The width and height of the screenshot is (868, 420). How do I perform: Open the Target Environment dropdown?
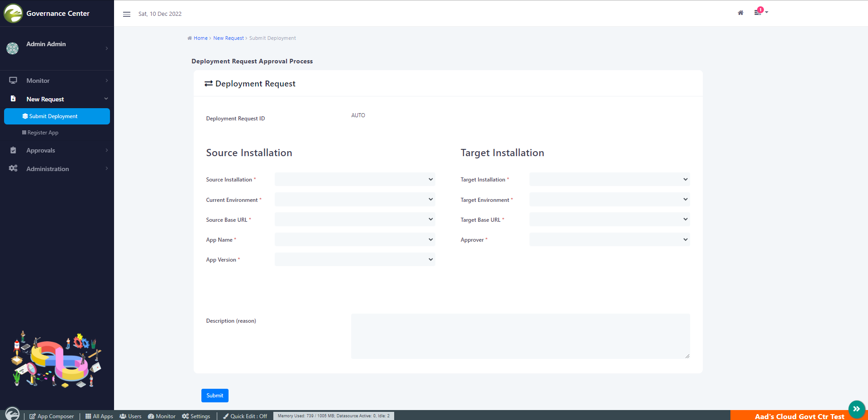pos(609,200)
